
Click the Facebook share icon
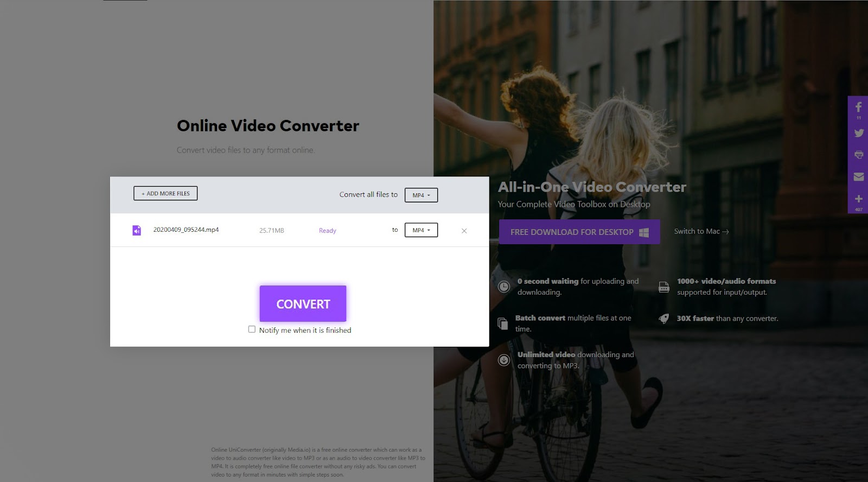(x=858, y=107)
